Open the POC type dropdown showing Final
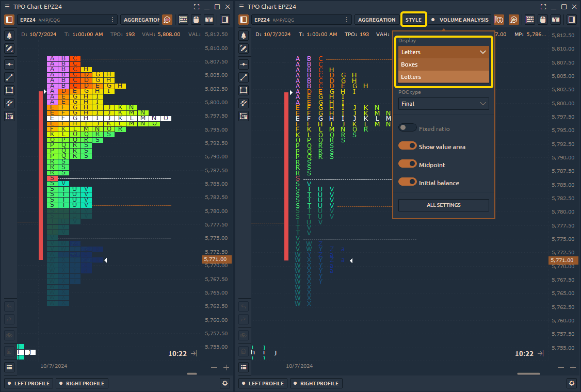This screenshot has width=581, height=392. coord(443,104)
